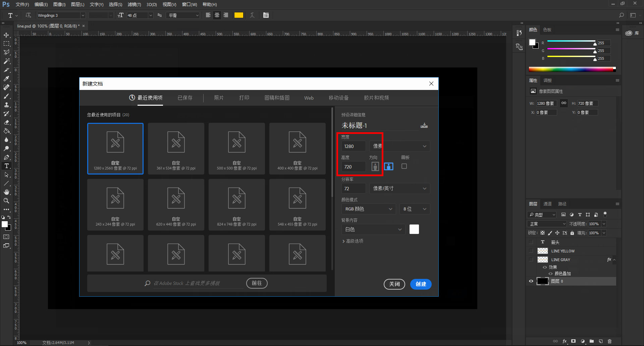This screenshot has width=644, height=346.
Task: Show the LINE YELLOW layer
Action: point(531,251)
